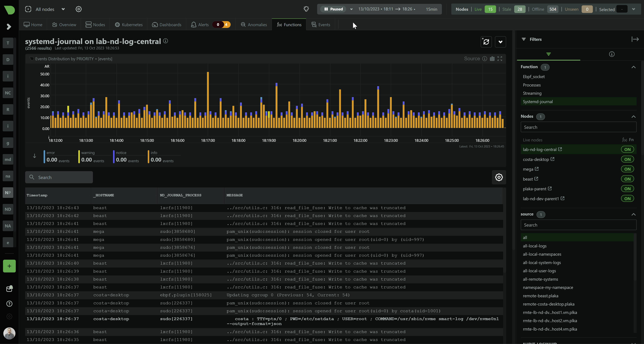Open table settings gear icon
Screen dimensions: 644x344
click(499, 177)
